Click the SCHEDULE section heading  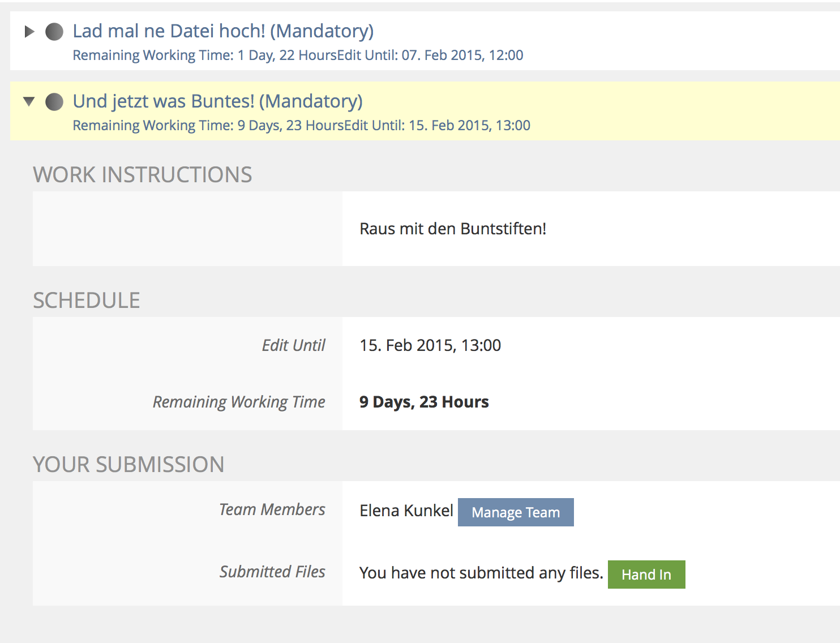(86, 301)
